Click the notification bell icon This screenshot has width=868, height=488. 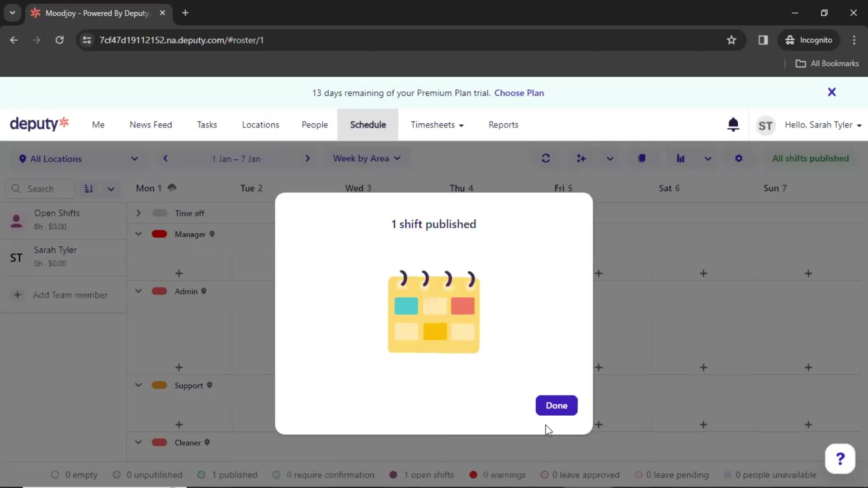[734, 125]
